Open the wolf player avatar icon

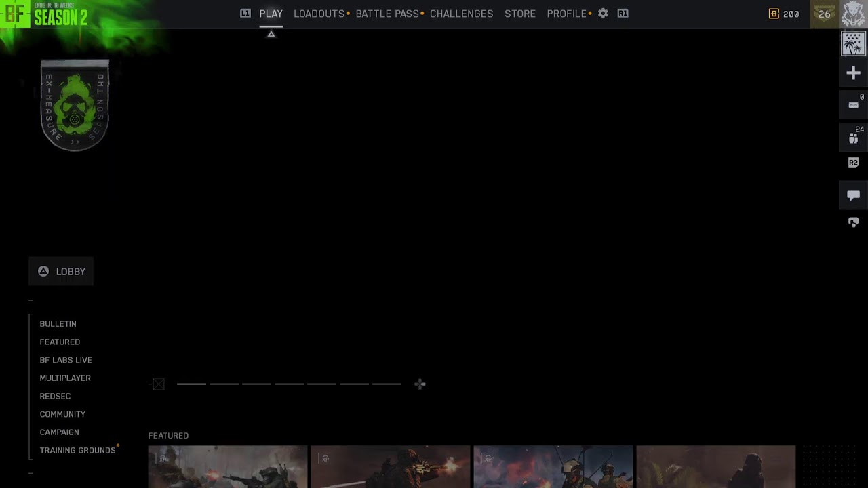[x=853, y=14]
